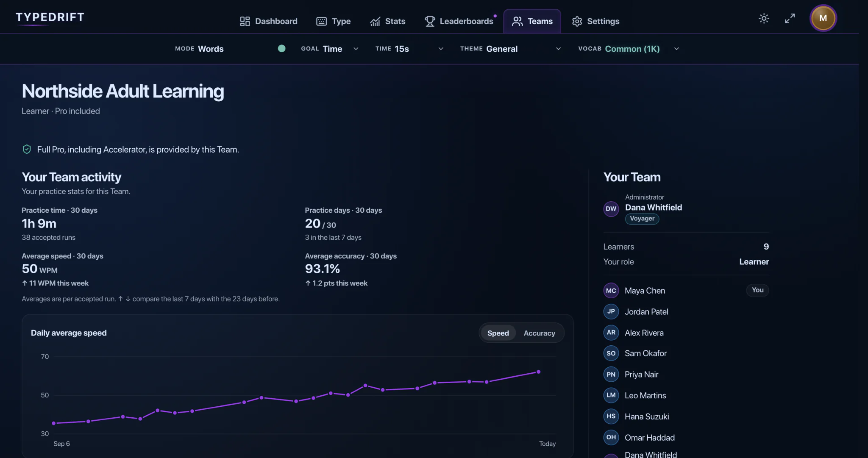Open the Theme General dropdown

pos(510,49)
